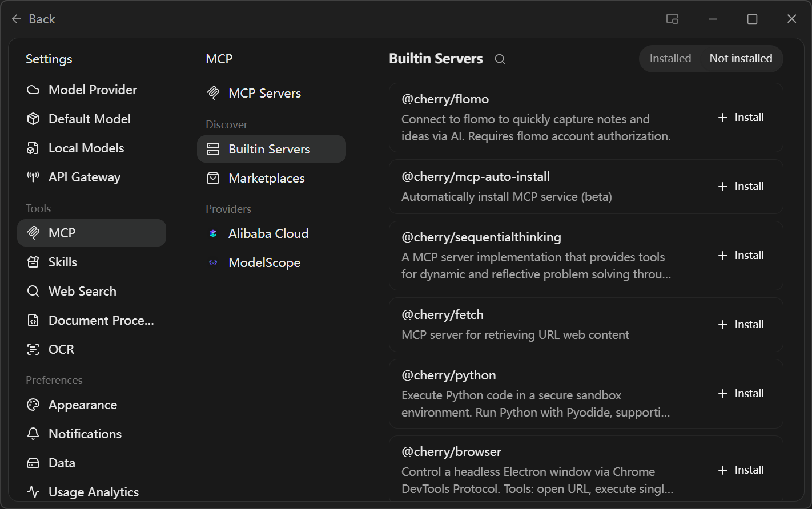Switch to the Installed tab
This screenshot has width=812, height=509.
670,58
